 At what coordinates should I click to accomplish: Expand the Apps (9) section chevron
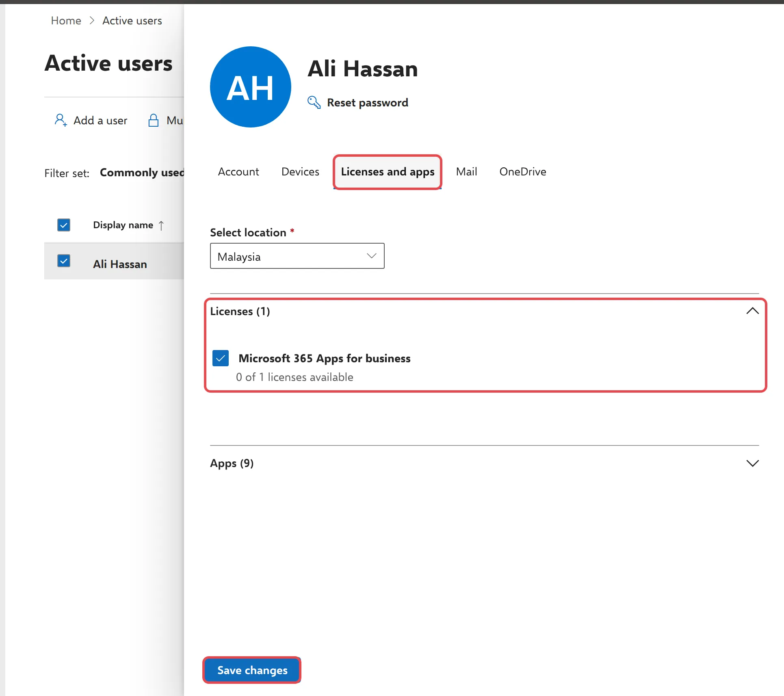pos(752,463)
